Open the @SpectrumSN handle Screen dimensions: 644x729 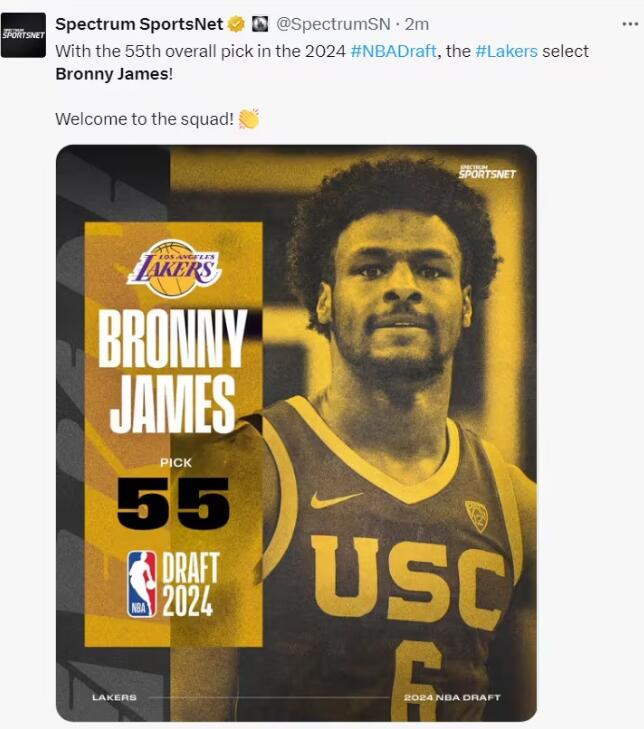click(x=333, y=24)
